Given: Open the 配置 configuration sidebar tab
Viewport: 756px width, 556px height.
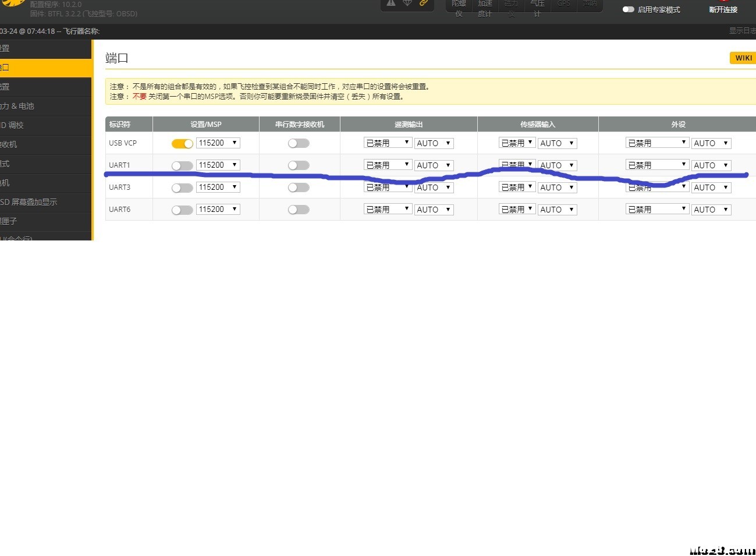Looking at the screenshot, I should 45,87.
